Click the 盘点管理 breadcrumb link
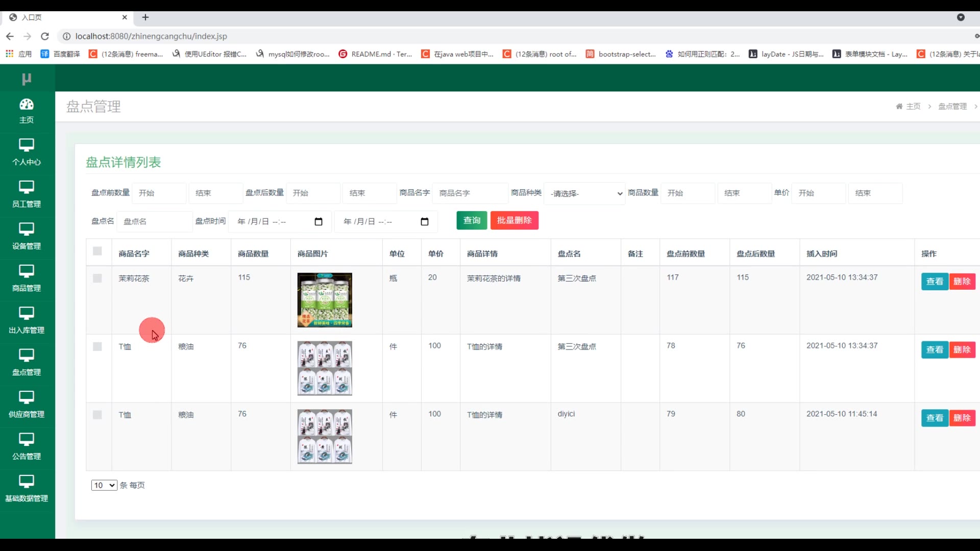The height and width of the screenshot is (551, 980). [x=952, y=106]
